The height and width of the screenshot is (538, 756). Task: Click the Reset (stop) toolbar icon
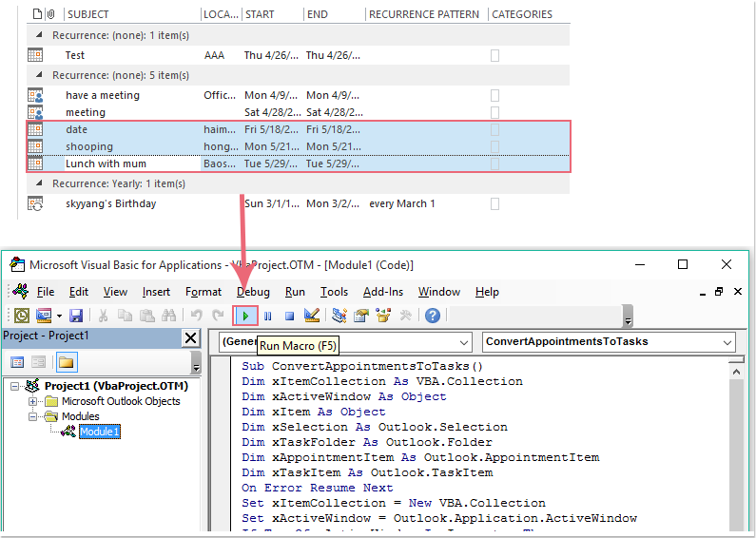point(290,316)
